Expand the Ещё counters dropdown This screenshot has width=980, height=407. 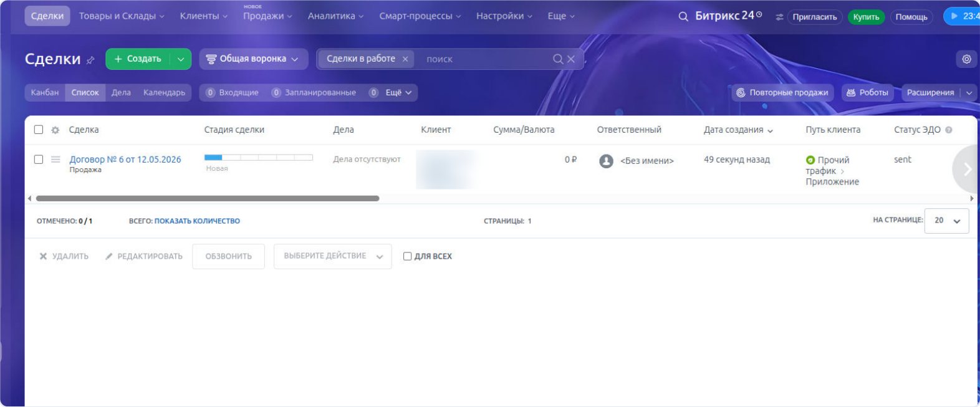[x=399, y=92]
